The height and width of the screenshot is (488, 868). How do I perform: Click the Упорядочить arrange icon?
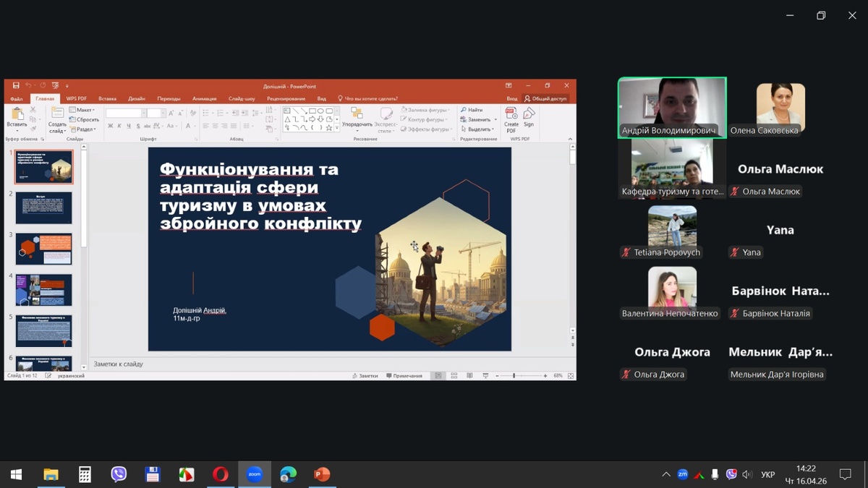coord(357,114)
